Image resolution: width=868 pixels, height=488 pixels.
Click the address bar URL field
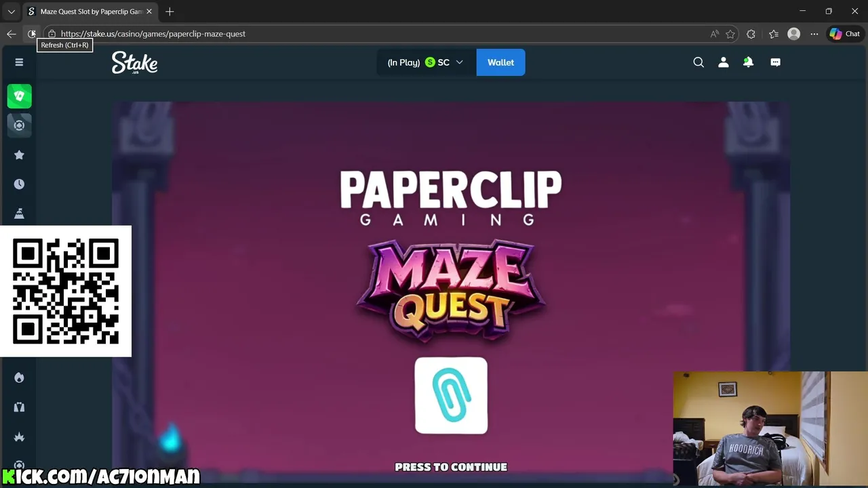(153, 34)
